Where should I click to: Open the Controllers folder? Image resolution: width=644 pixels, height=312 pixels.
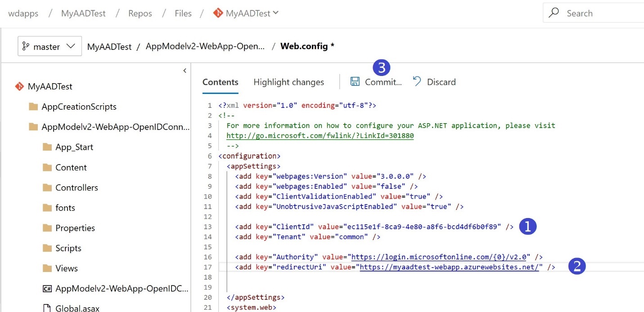click(x=77, y=187)
